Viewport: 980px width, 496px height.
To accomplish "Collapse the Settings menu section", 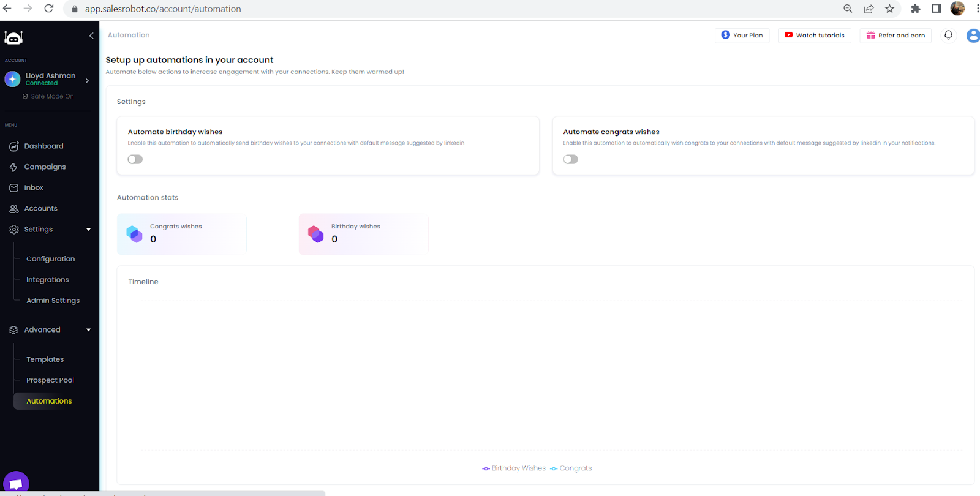I will [88, 230].
